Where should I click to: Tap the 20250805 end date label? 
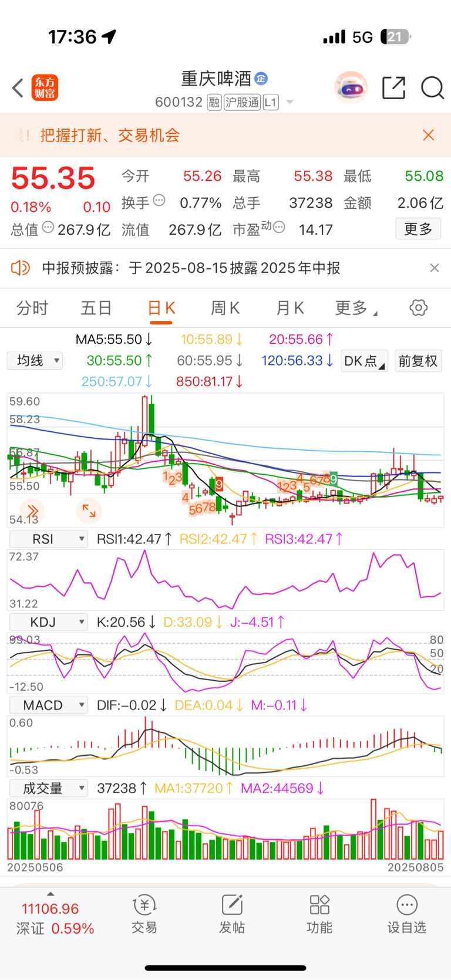point(416,867)
